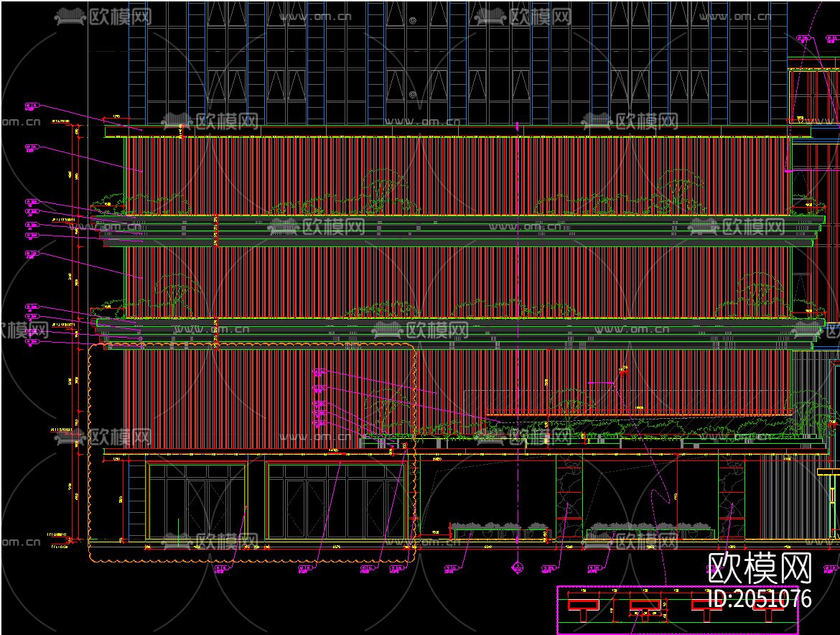Screen dimensions: 840x635
Task: Pick the magenta detail frame at the bottom right
Action: 678,610
